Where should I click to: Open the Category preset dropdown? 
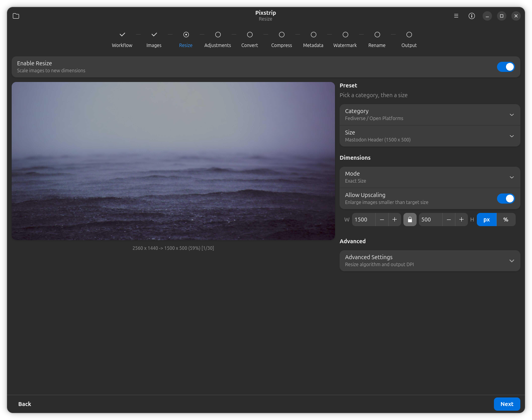click(429, 115)
